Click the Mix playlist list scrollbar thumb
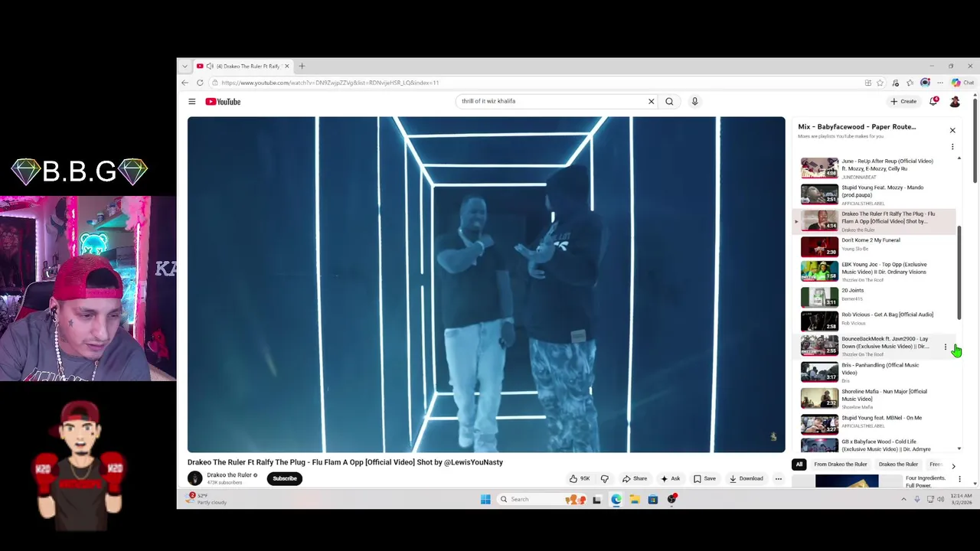Screen dimensions: 980x551 (x=959, y=273)
